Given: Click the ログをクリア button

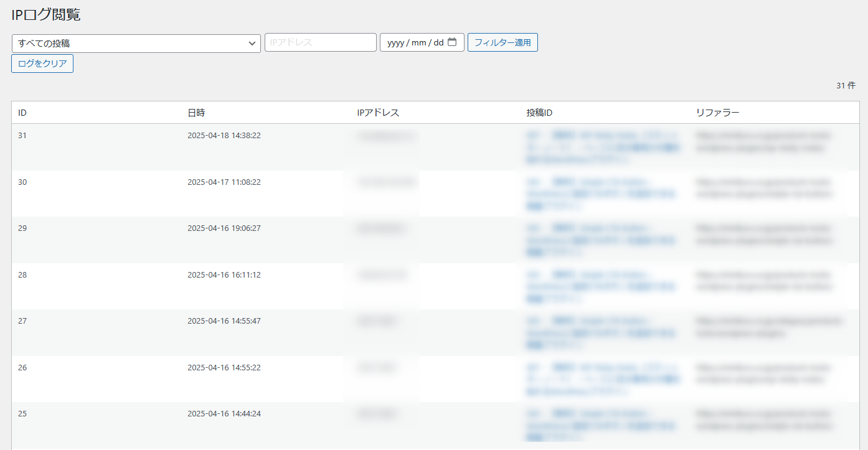Looking at the screenshot, I should point(42,63).
